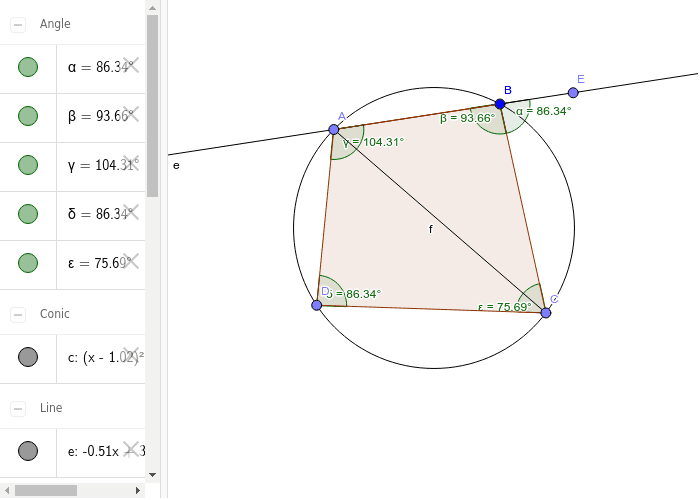The height and width of the screenshot is (500, 700).
Task: Collapse the Line section
Action: (x=18, y=408)
